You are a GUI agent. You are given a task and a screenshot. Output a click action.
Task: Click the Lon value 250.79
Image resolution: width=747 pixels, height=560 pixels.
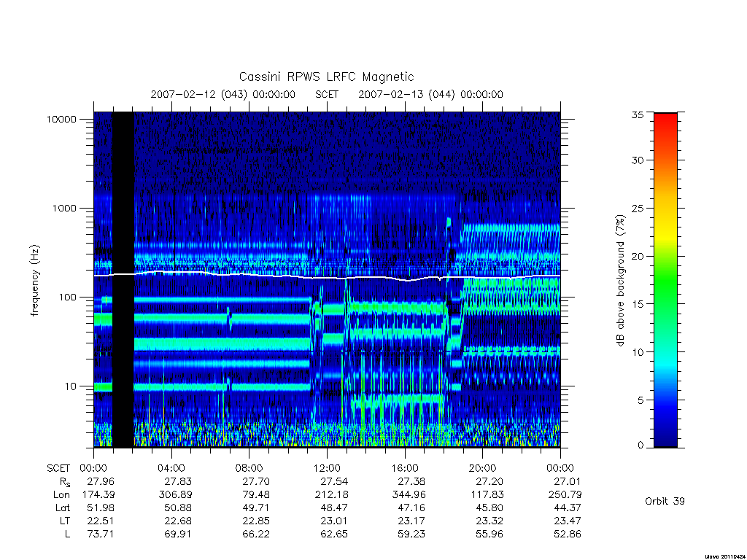[x=565, y=495]
